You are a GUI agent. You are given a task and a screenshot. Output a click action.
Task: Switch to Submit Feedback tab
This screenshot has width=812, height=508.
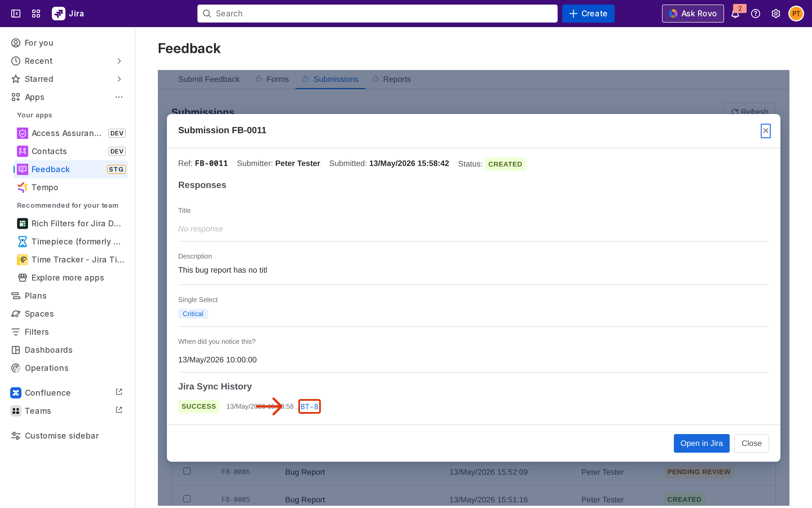pyautogui.click(x=209, y=79)
